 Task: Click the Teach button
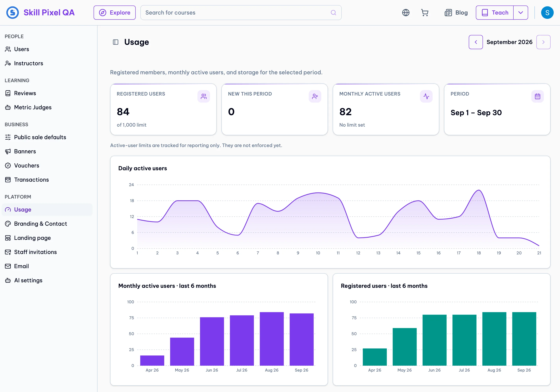[495, 13]
